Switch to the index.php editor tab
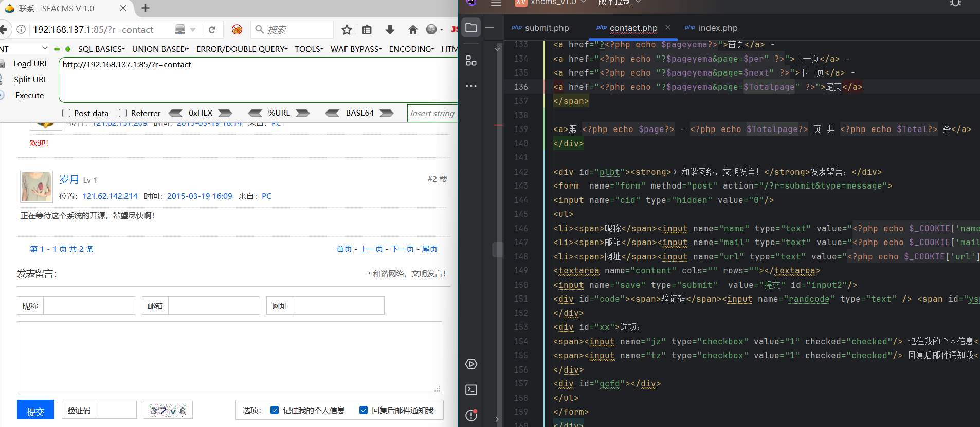The image size is (980, 427). point(712,28)
